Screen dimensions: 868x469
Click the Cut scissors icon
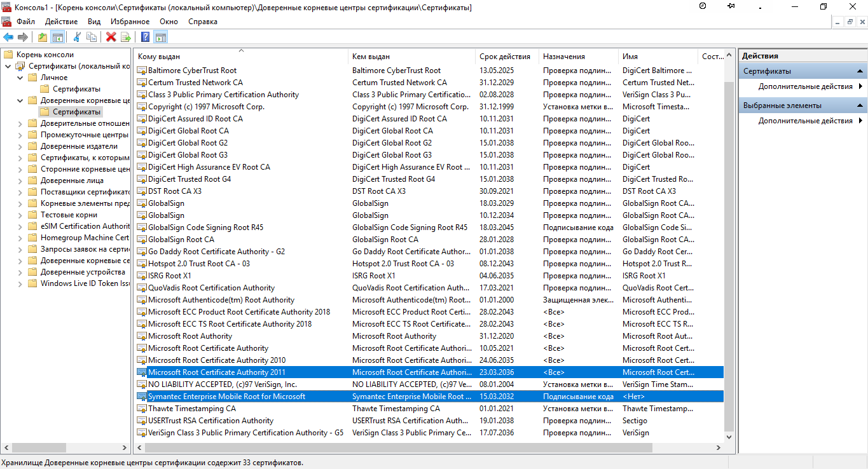(78, 36)
